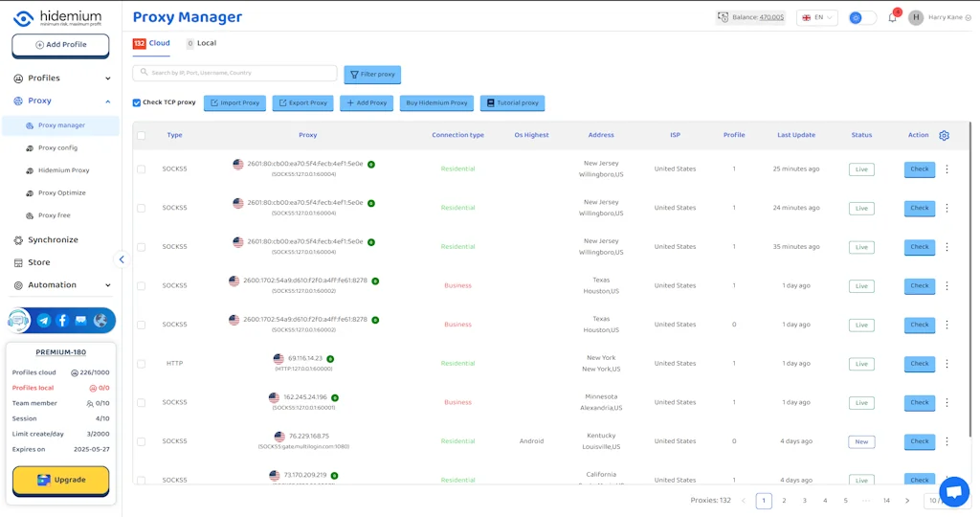Click the Store icon in sidebar
The image size is (980, 517).
(x=18, y=262)
